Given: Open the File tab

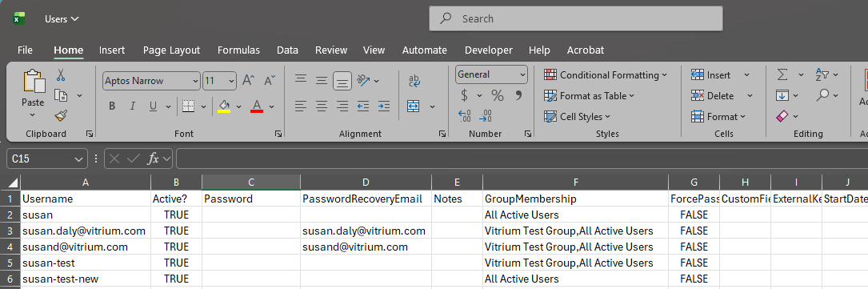Looking at the screenshot, I should (25, 50).
